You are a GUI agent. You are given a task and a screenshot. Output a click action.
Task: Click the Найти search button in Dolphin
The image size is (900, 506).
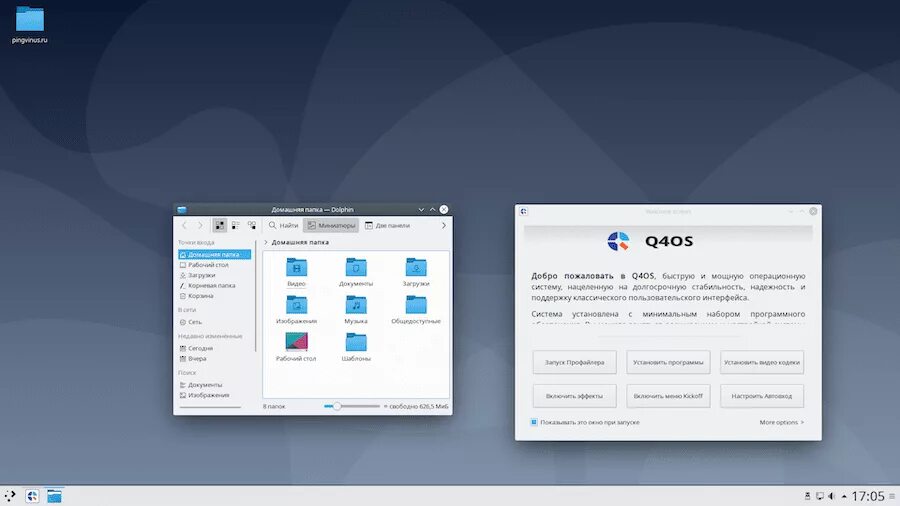[284, 225]
